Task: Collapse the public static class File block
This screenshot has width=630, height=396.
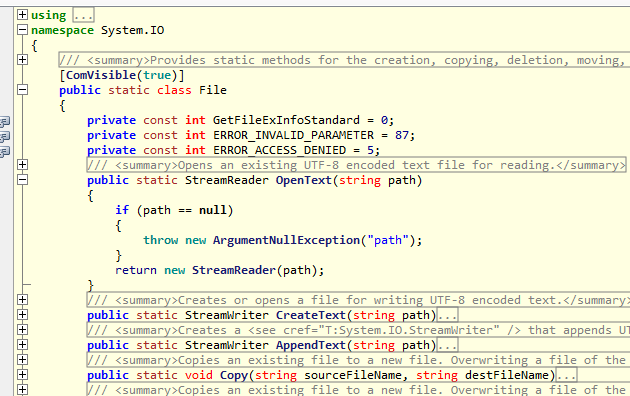Action: tap(22, 90)
